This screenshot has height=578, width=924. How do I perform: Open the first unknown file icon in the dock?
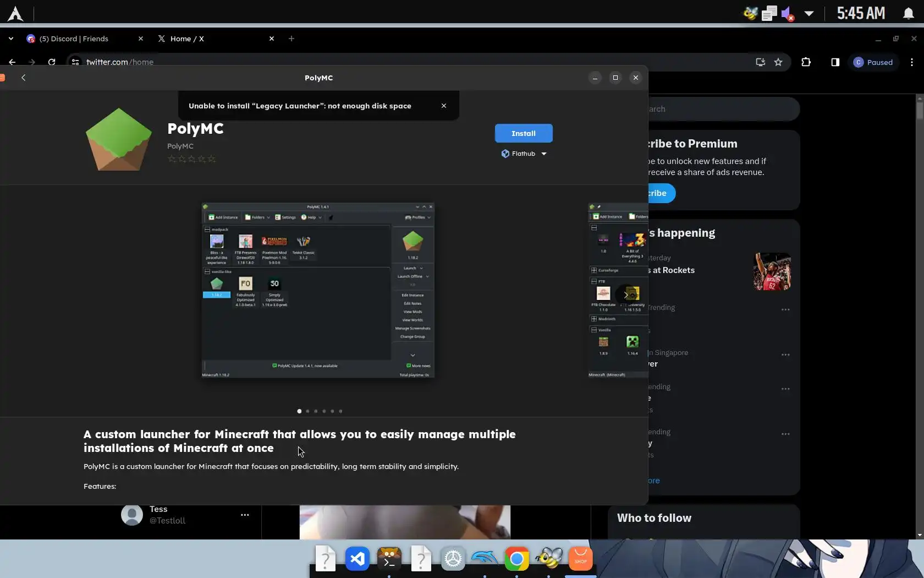coord(326,559)
